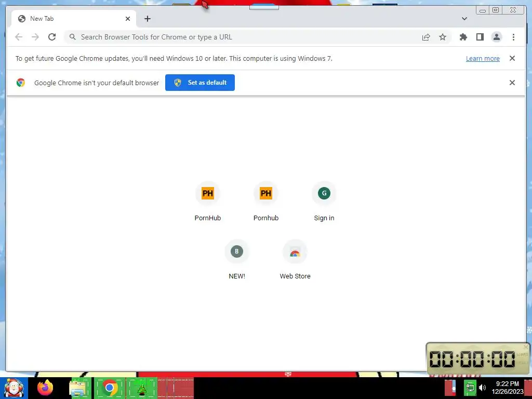
Task: Click the red taskbar button beside the tree
Action: click(176, 388)
